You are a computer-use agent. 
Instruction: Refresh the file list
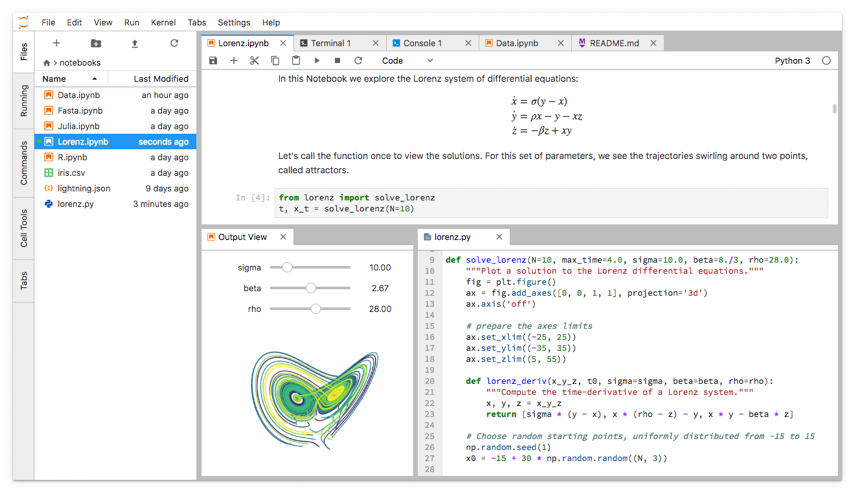pos(174,43)
